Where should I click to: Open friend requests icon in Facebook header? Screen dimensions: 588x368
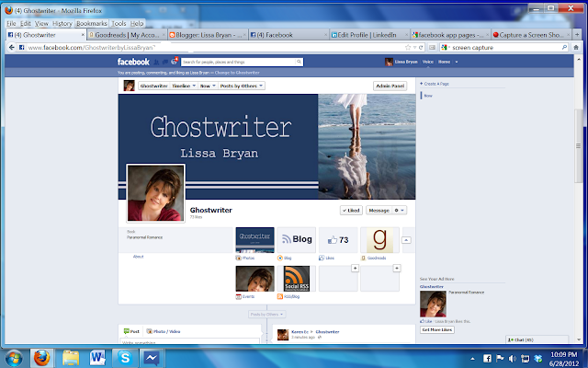[156, 62]
